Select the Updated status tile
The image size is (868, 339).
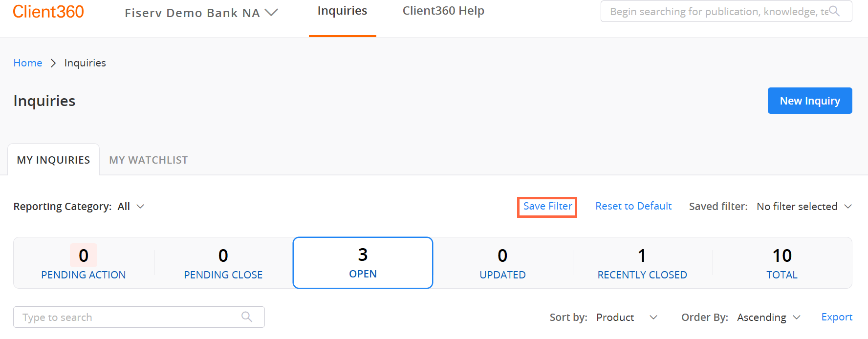pos(502,263)
